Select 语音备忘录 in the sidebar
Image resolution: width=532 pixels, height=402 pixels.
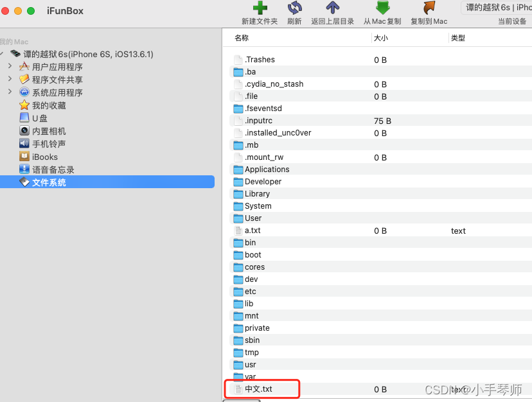pos(53,170)
